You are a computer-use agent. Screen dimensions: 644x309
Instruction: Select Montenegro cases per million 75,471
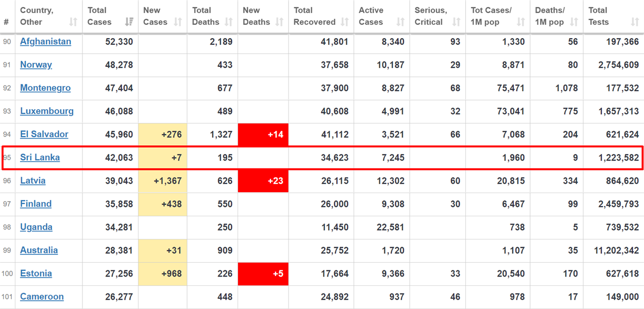click(511, 88)
